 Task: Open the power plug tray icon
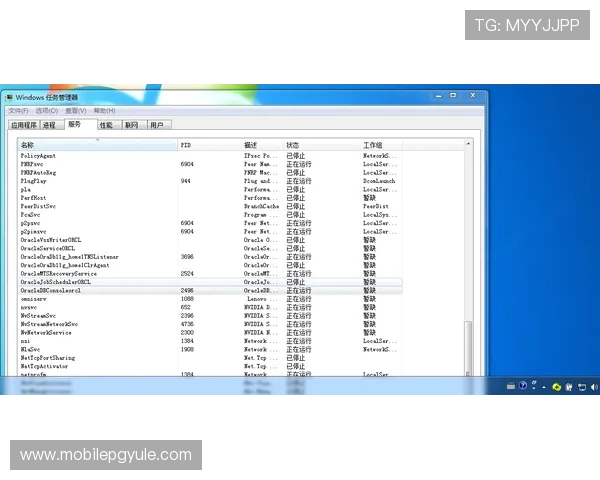[x=569, y=387]
